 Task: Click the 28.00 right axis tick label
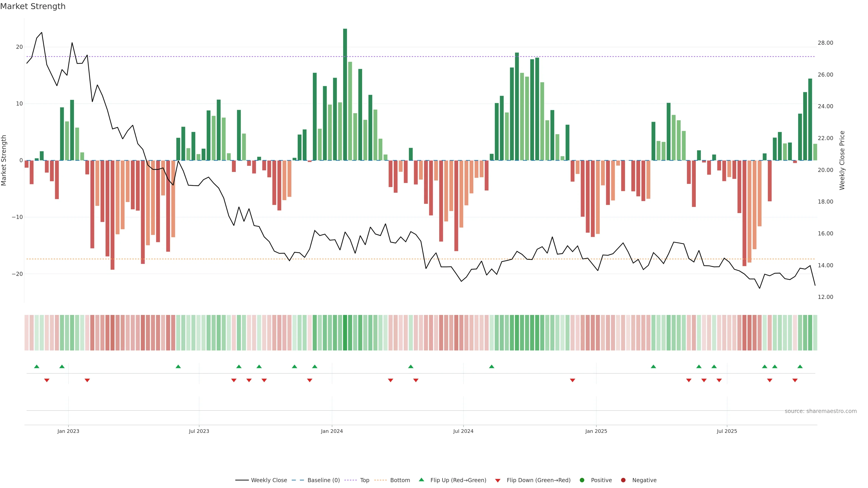click(x=825, y=43)
